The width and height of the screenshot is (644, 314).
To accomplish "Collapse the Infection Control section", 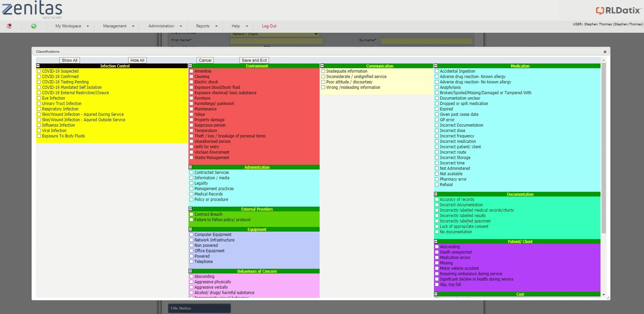I will coord(38,66).
